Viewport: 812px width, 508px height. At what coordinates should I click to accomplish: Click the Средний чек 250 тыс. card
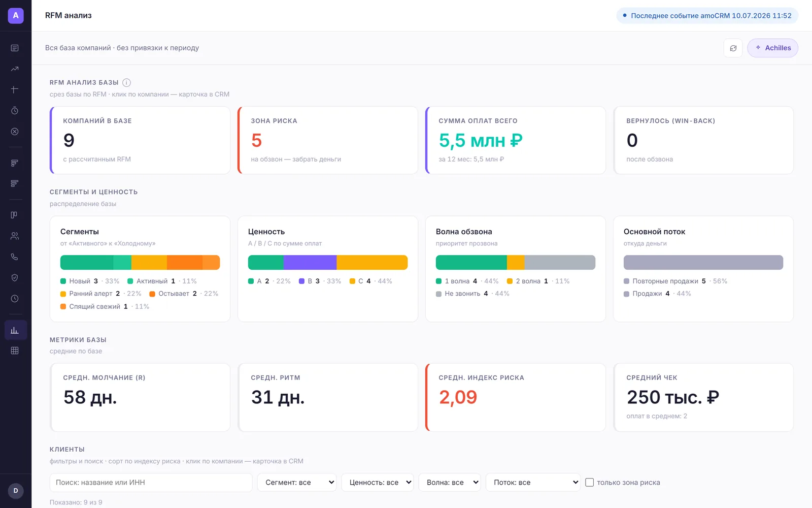click(703, 397)
